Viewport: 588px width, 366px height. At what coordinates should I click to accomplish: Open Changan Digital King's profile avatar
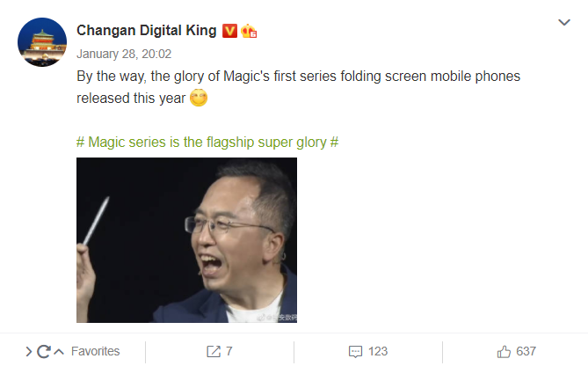42,42
